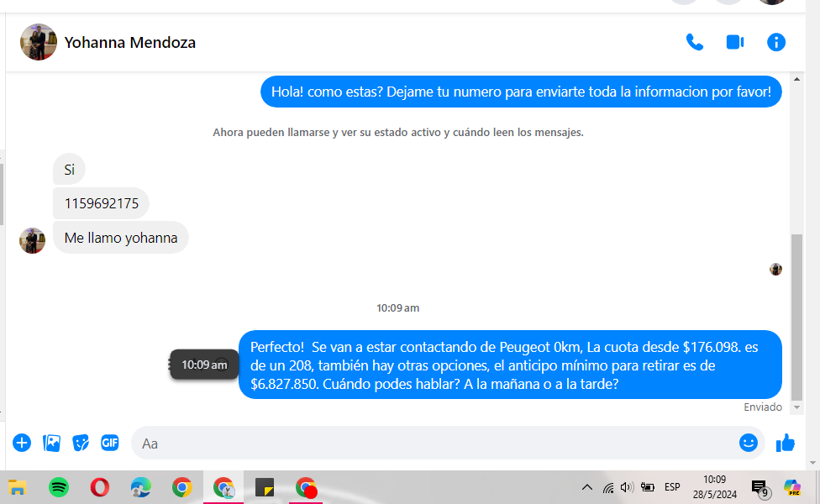Click the 'Ahora pueden llamarse' system notice
Viewport: 820px width, 504px height.
pyautogui.click(x=398, y=133)
